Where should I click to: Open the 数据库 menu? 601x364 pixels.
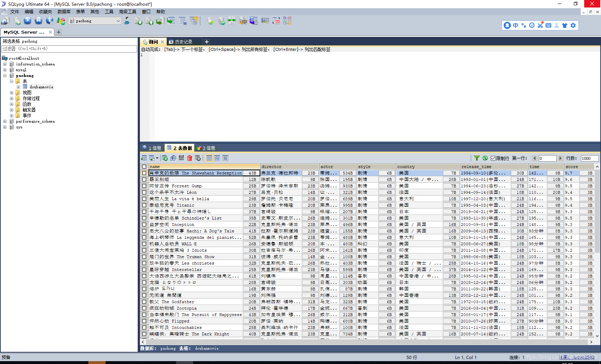point(64,12)
